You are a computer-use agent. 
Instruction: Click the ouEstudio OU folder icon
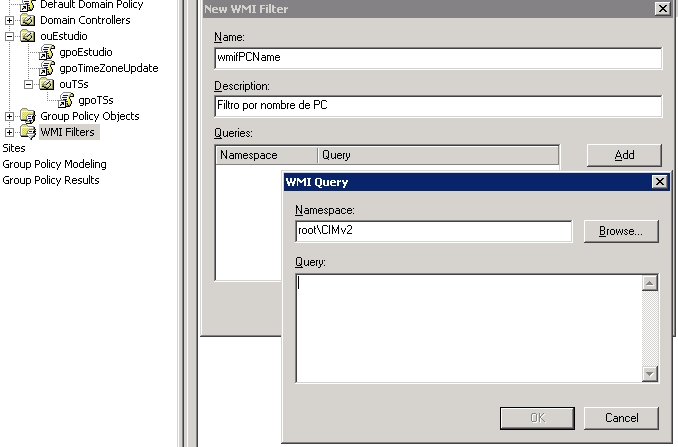[x=28, y=36]
